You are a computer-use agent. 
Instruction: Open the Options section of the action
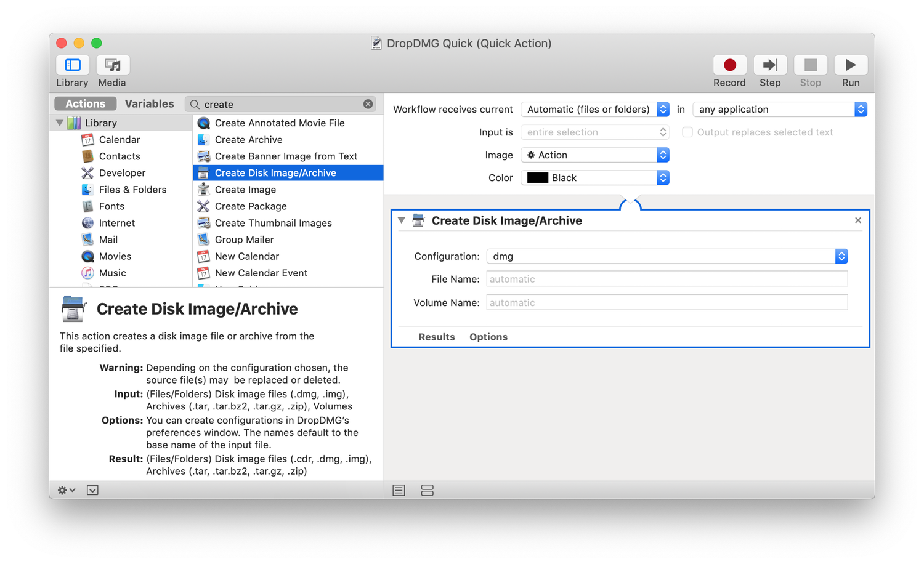coord(488,337)
